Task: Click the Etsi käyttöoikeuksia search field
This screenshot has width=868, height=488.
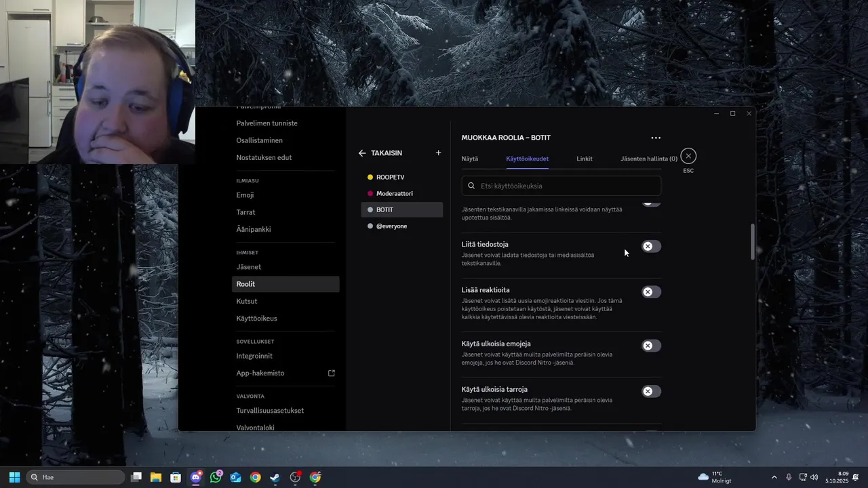Action: tap(561, 186)
